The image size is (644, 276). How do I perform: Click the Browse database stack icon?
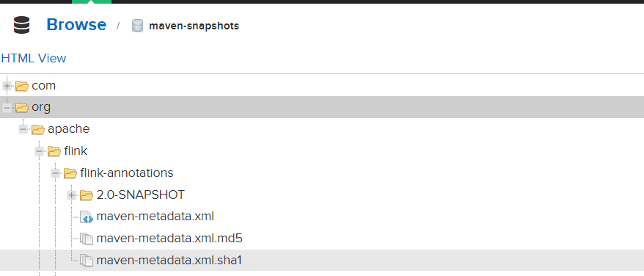(x=21, y=25)
